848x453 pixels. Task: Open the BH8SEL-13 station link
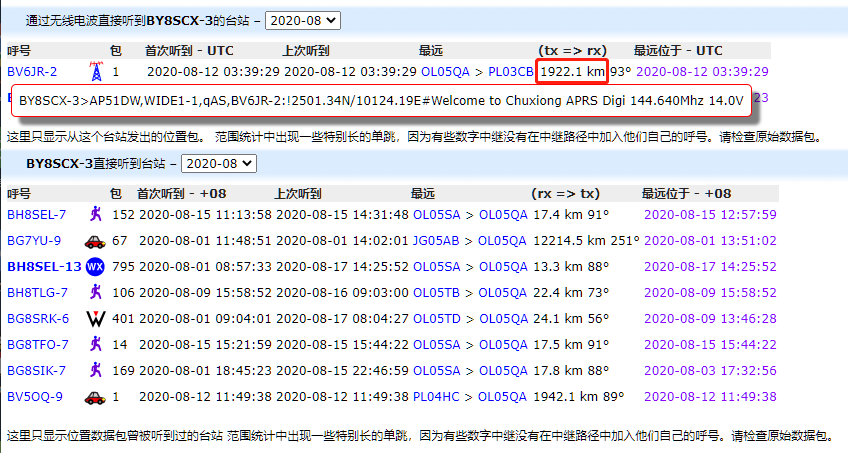(44, 267)
